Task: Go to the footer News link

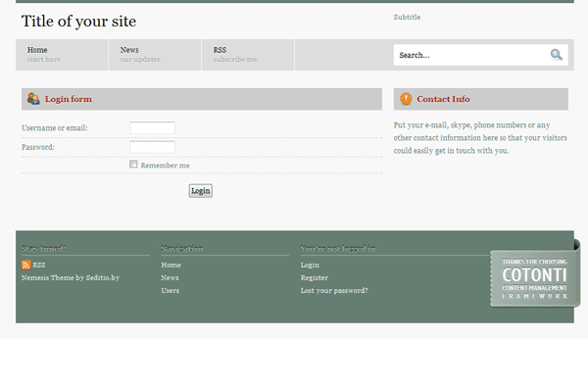Action: click(x=170, y=278)
